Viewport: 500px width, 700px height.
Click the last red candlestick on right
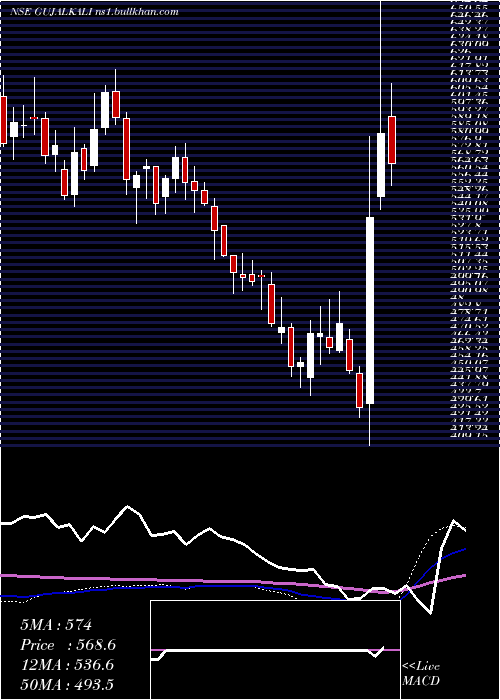pyautogui.click(x=392, y=140)
